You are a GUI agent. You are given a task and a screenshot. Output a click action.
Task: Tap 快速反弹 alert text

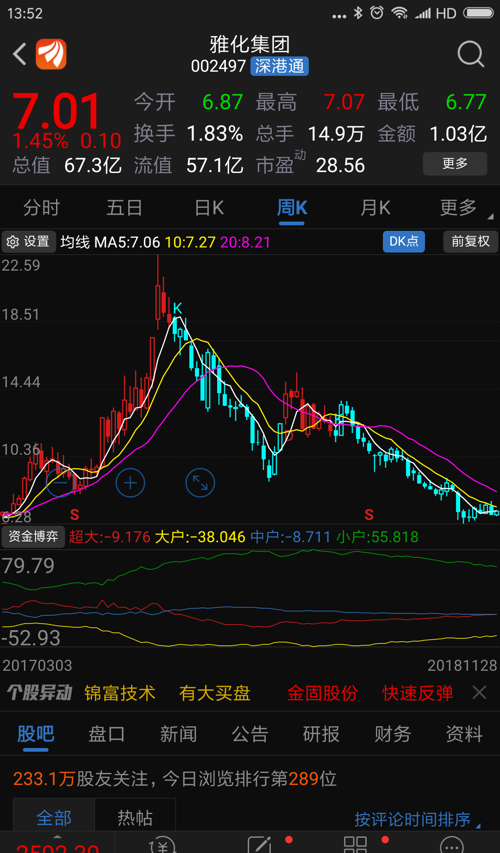(x=417, y=693)
